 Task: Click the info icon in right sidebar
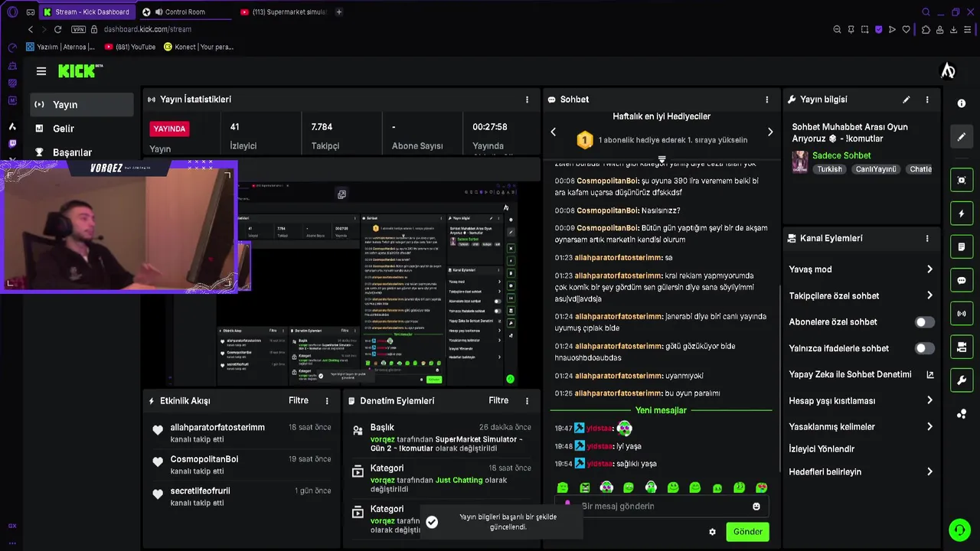point(962,103)
